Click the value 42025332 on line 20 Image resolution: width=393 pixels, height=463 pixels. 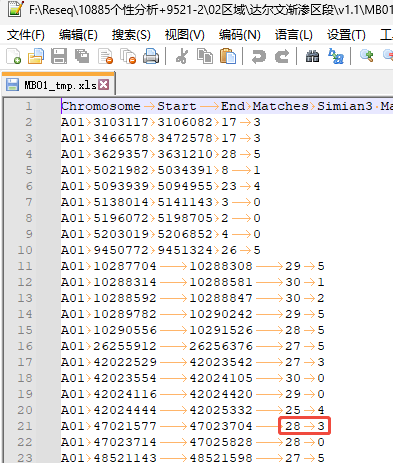[x=221, y=410]
